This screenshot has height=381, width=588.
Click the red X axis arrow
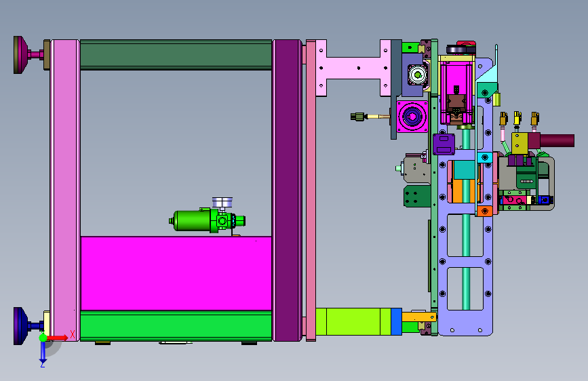pos(58,338)
